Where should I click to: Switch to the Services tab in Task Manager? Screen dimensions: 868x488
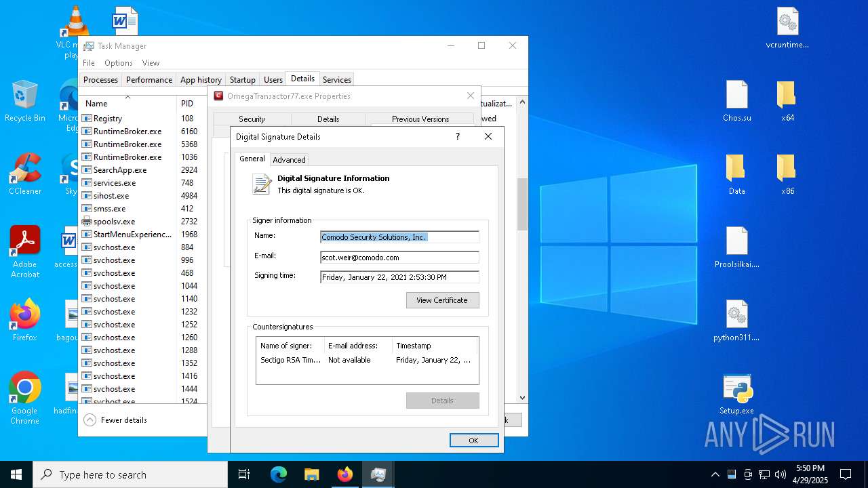337,79
